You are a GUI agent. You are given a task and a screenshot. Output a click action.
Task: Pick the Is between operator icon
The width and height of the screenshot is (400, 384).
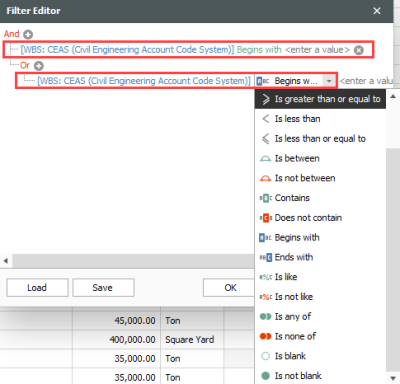[265, 159]
